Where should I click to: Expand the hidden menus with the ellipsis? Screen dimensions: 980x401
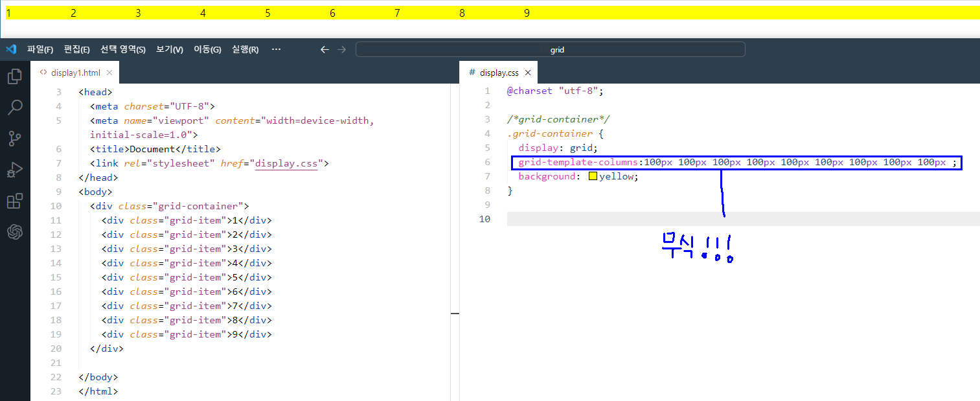(276, 49)
